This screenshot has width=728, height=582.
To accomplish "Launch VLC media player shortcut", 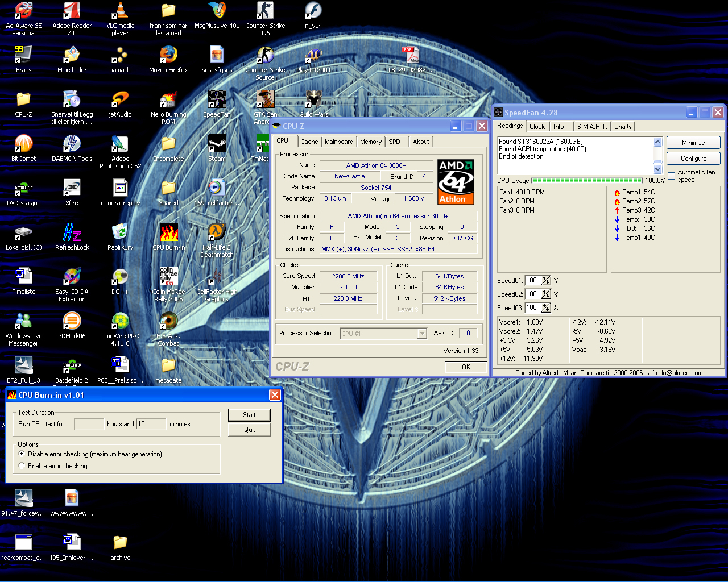I will (120, 19).
